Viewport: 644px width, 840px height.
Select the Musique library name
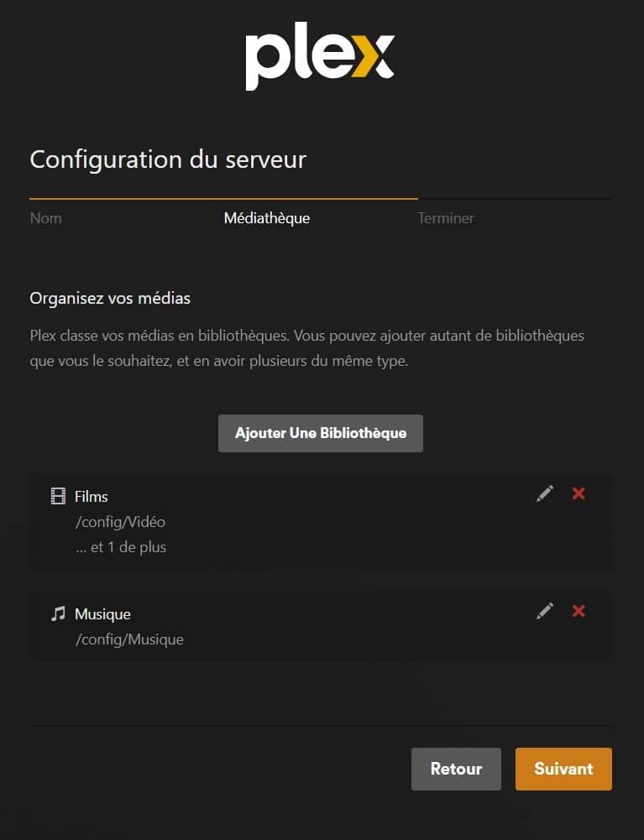tap(102, 613)
